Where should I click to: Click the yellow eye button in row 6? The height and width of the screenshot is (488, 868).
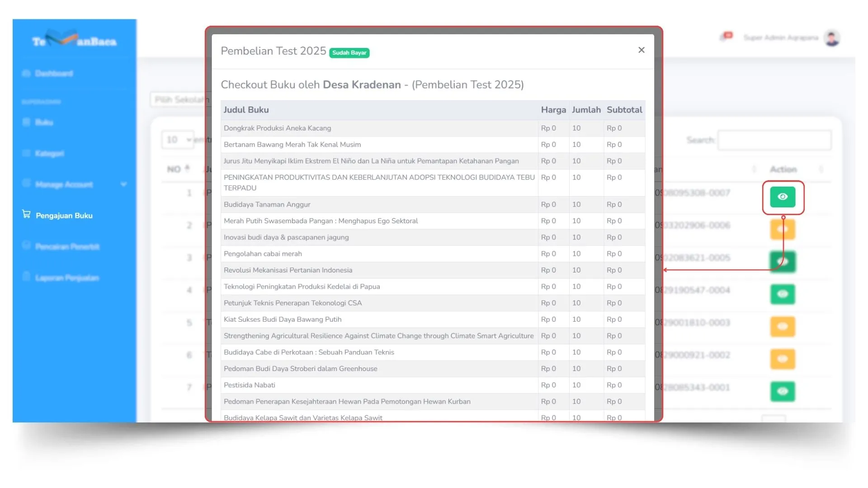(783, 359)
